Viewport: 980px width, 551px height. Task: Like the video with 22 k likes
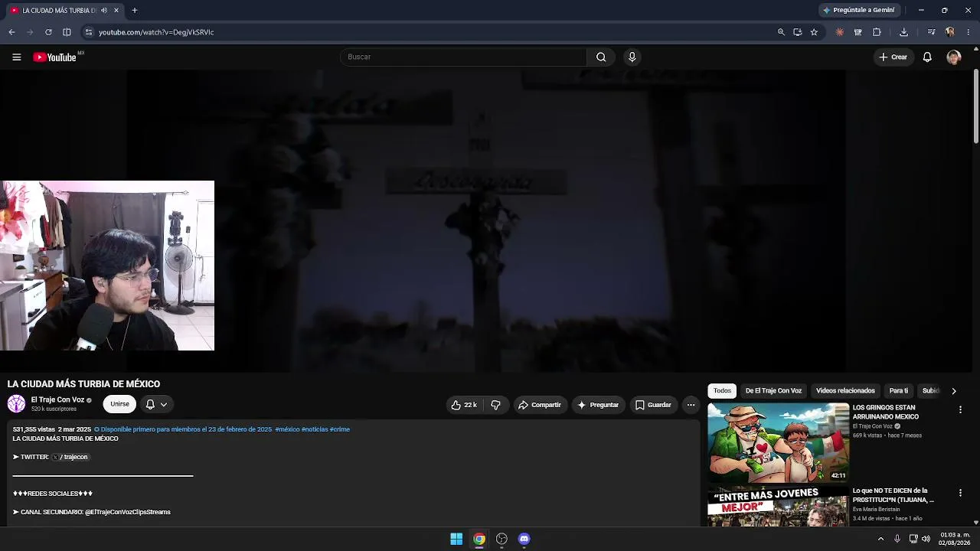(464, 405)
